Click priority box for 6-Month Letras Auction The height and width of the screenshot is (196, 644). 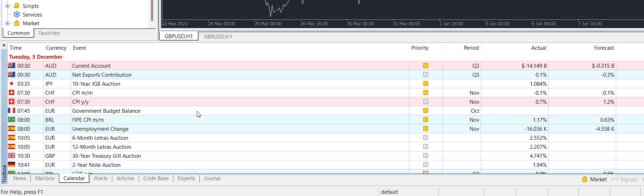[x=425, y=138]
